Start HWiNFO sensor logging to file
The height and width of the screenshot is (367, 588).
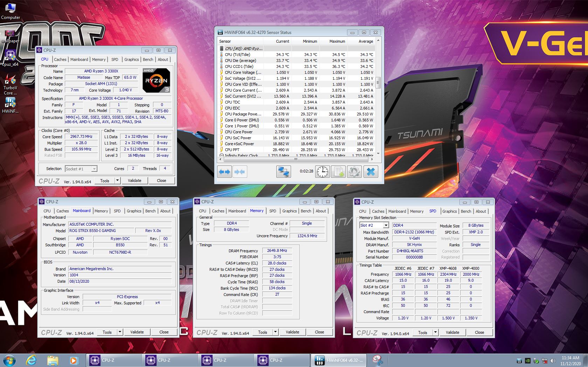tap(338, 171)
